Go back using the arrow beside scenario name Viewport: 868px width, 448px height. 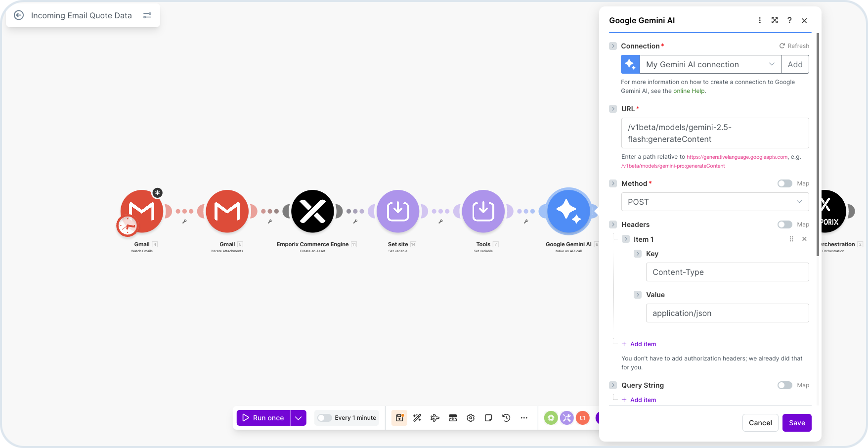click(19, 15)
